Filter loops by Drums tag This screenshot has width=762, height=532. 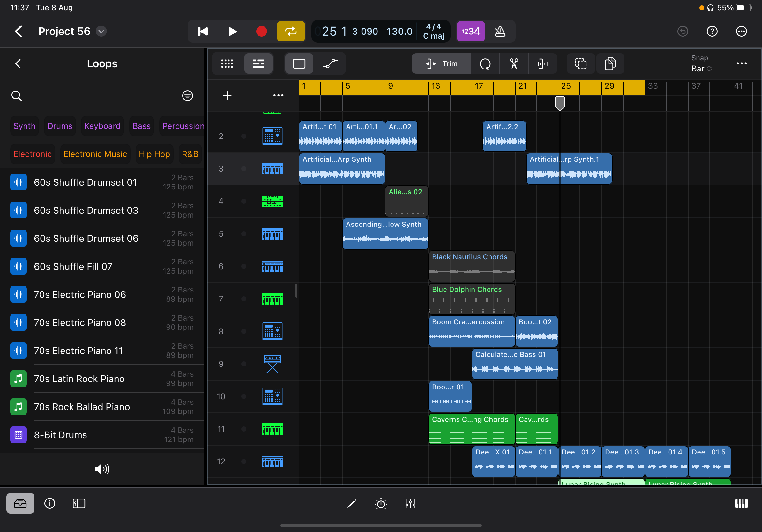point(60,126)
